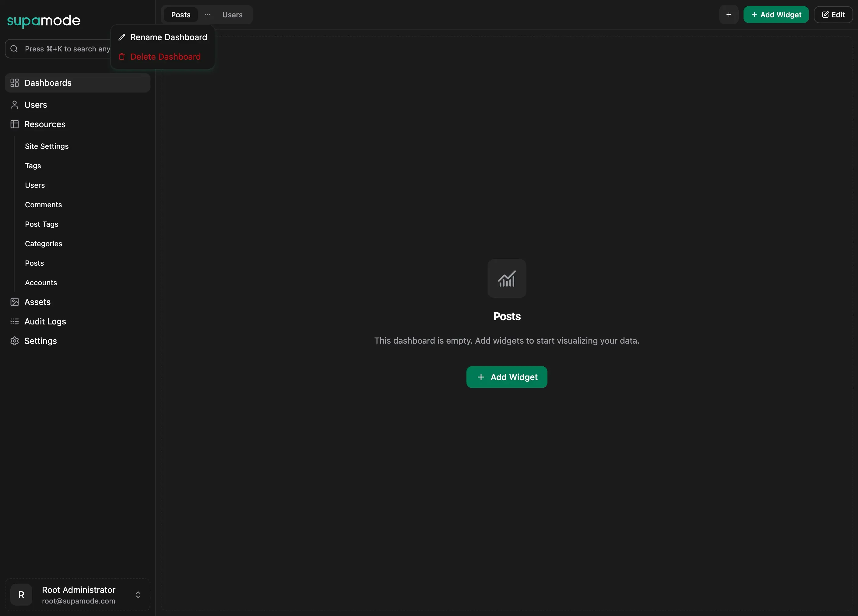Open the Dashboards section icon in sidebar

pyautogui.click(x=15, y=82)
